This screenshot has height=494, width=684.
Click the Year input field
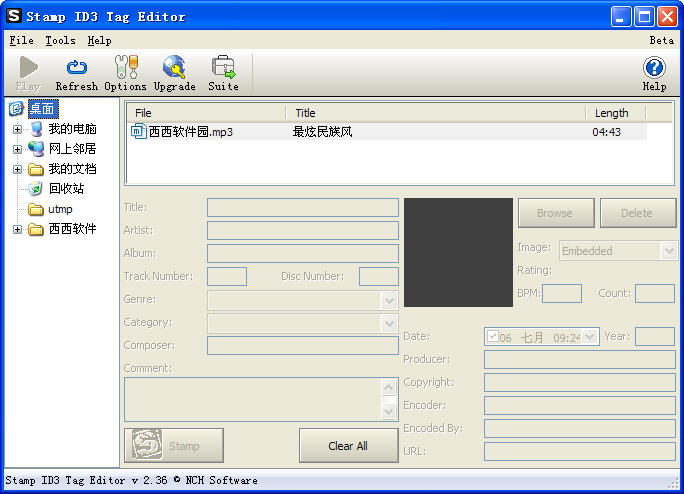655,336
